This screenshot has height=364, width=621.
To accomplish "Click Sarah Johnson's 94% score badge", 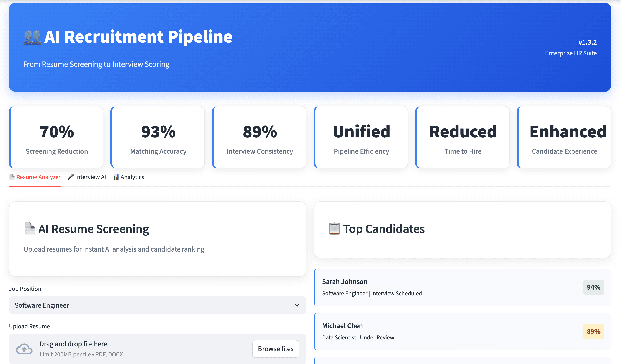I will coord(593,287).
